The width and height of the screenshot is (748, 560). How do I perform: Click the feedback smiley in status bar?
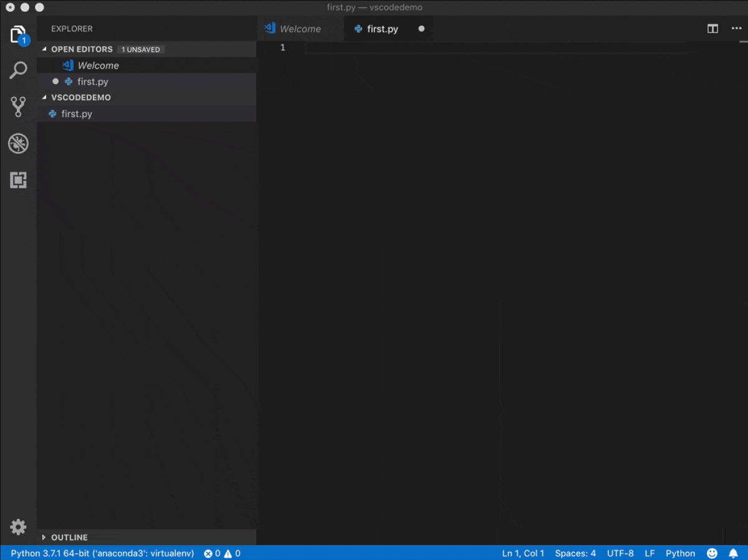coord(712,553)
